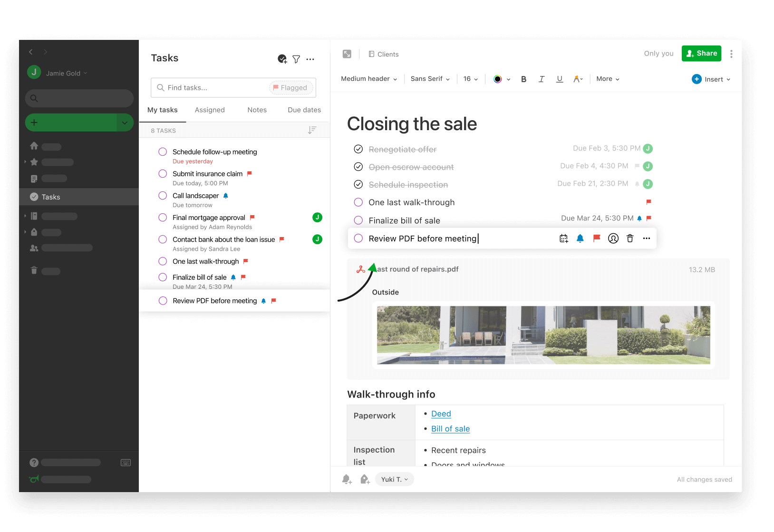Viewport: 774px width, 532px height.
Task: Check off Submit insurance claim task
Action: [x=163, y=173]
